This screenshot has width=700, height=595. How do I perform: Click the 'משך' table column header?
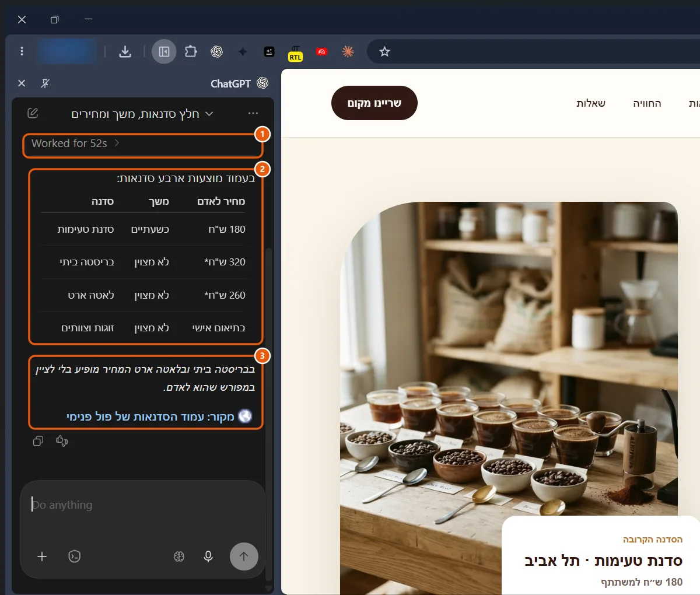(159, 201)
